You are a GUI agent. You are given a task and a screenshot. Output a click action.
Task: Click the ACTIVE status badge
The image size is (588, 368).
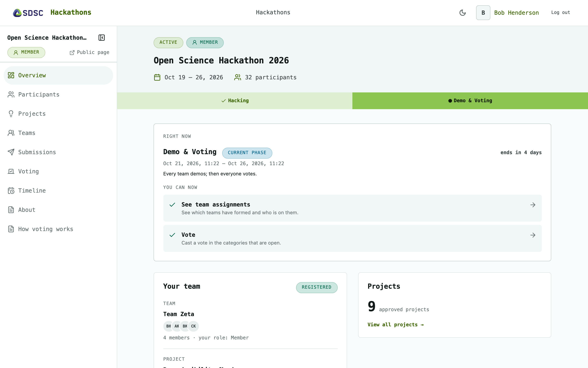[168, 43]
